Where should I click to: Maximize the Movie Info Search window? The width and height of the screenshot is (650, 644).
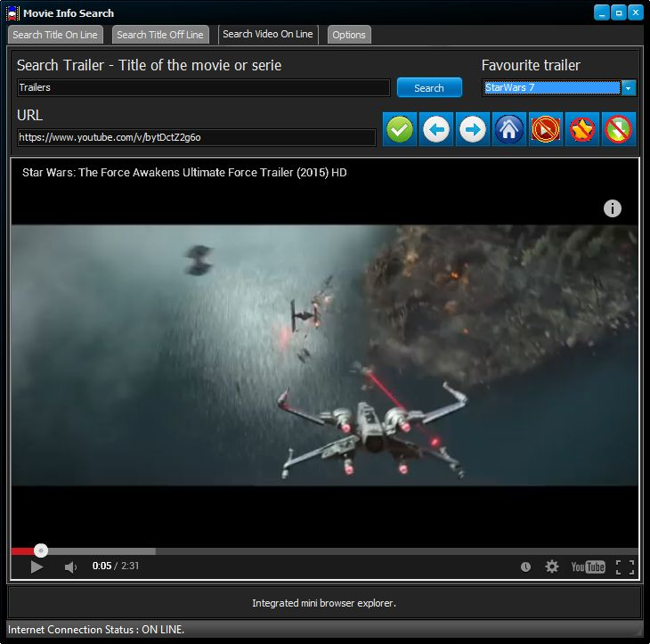[619, 13]
